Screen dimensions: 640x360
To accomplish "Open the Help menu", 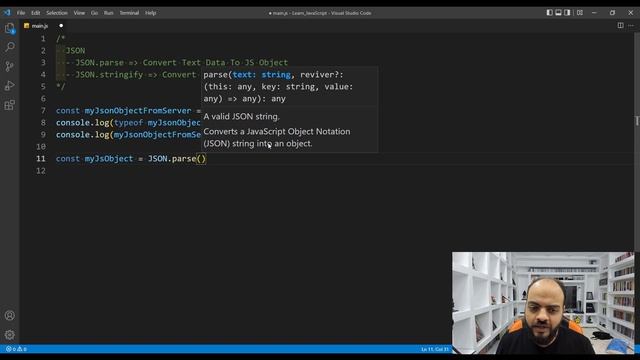I will (x=151, y=13).
